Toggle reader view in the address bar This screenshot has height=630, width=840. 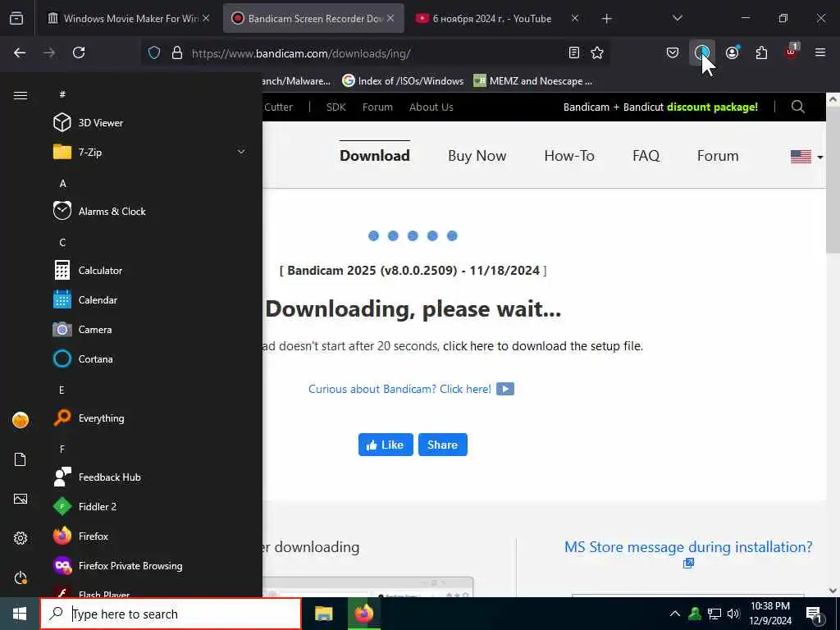(573, 52)
